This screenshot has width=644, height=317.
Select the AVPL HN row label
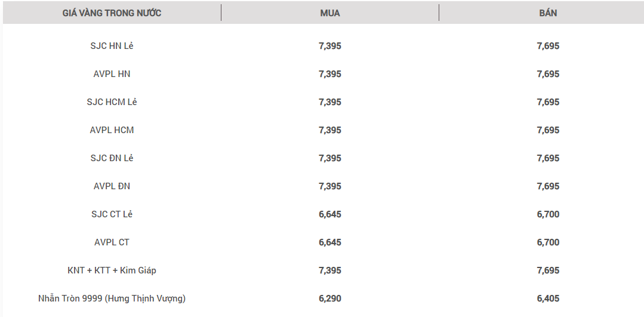(112, 74)
